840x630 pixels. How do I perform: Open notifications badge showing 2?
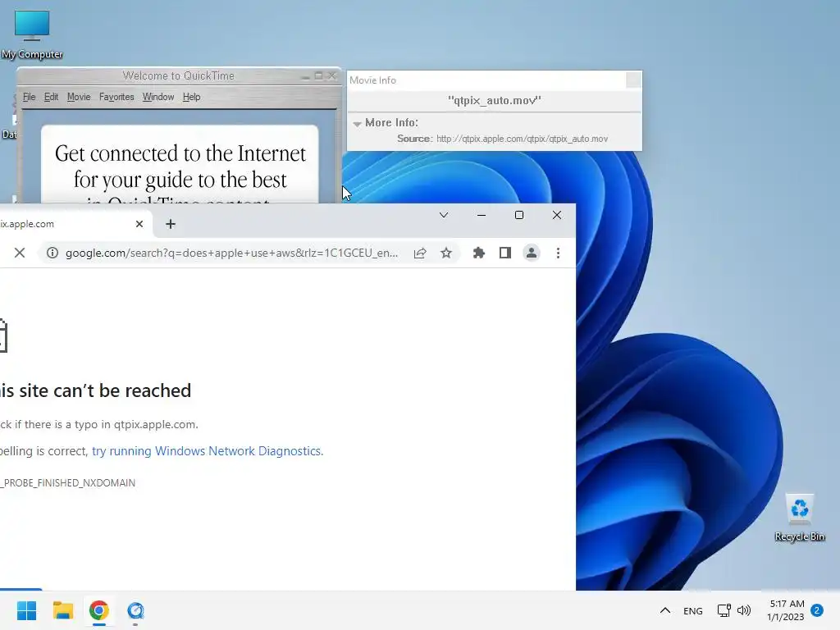click(817, 609)
